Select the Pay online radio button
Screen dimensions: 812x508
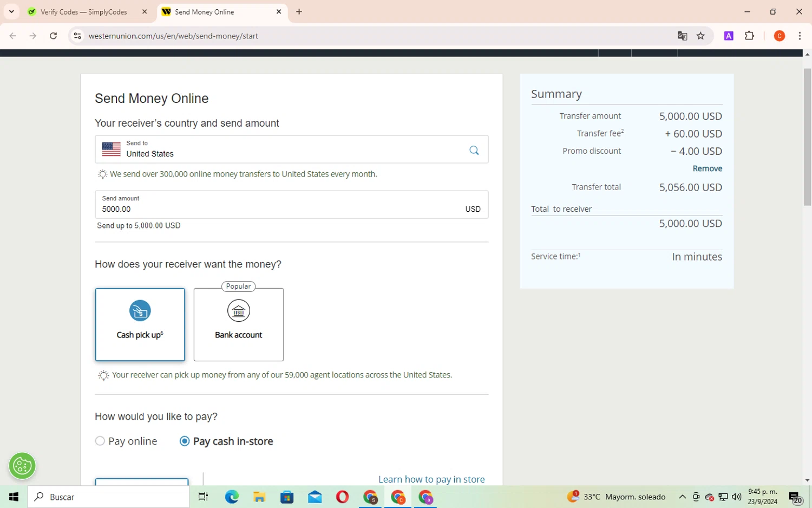(100, 441)
